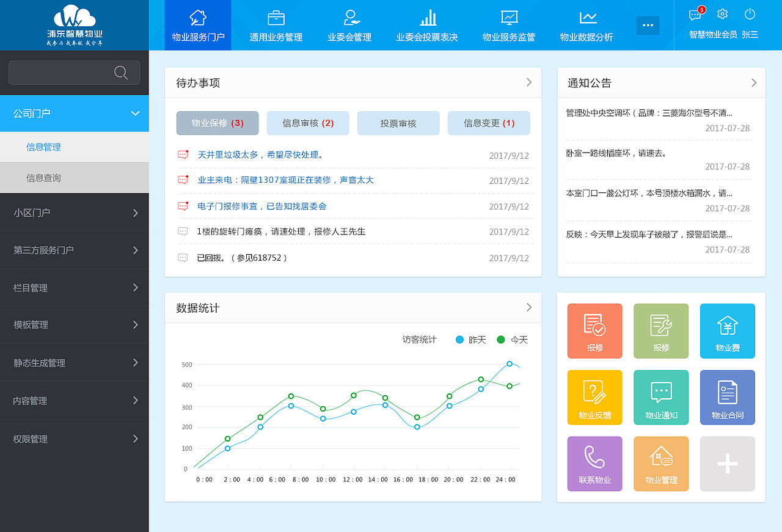This screenshot has height=532, width=782.
Task: Click the 信息审核 (2) filter button
Action: (x=308, y=123)
